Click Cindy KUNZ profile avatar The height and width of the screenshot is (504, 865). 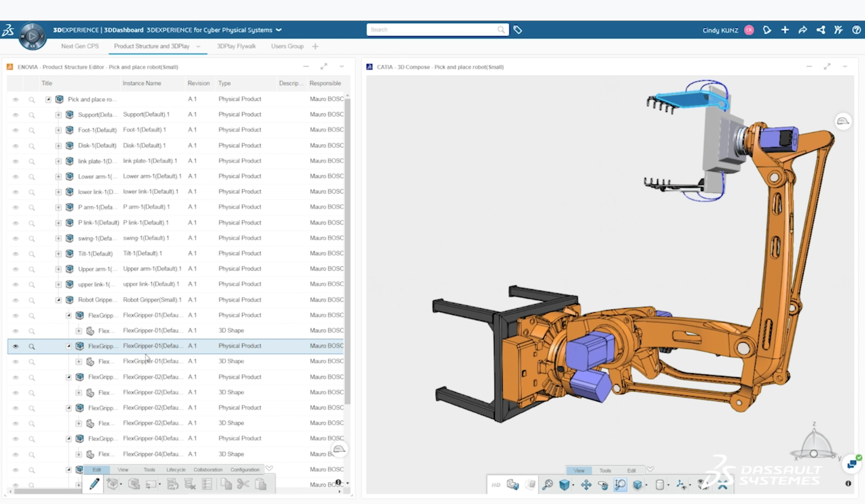(x=749, y=30)
